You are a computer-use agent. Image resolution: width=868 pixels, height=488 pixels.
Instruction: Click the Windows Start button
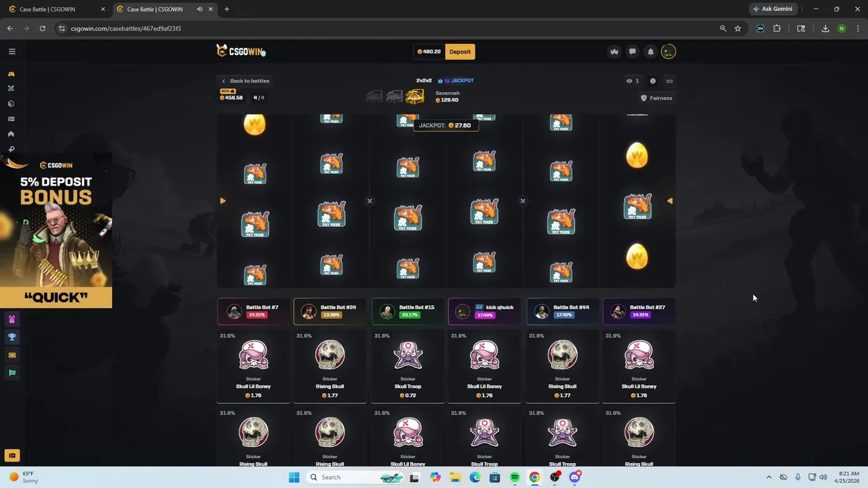pos(294,477)
